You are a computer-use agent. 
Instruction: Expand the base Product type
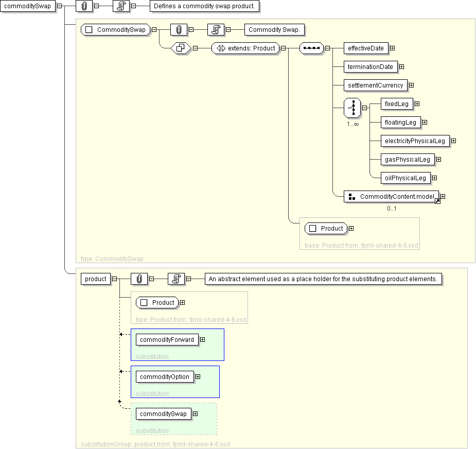coord(351,229)
